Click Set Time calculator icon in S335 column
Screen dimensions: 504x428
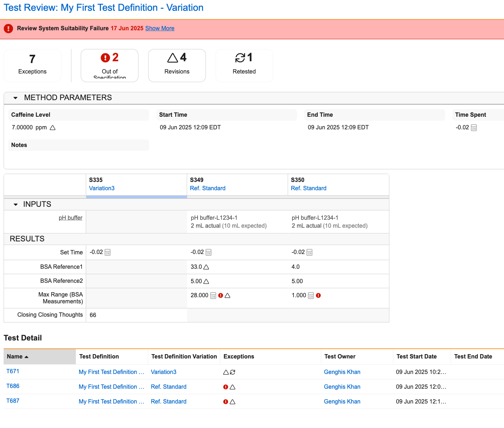click(107, 252)
